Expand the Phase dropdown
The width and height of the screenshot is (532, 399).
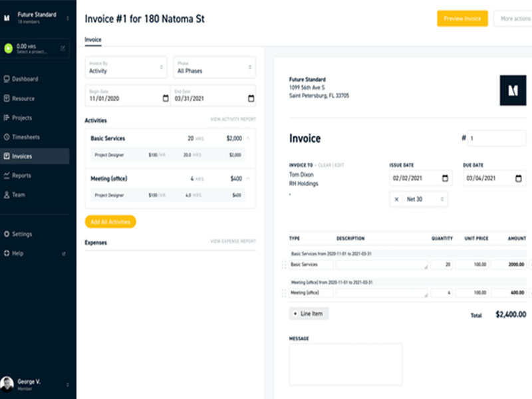[213, 67]
